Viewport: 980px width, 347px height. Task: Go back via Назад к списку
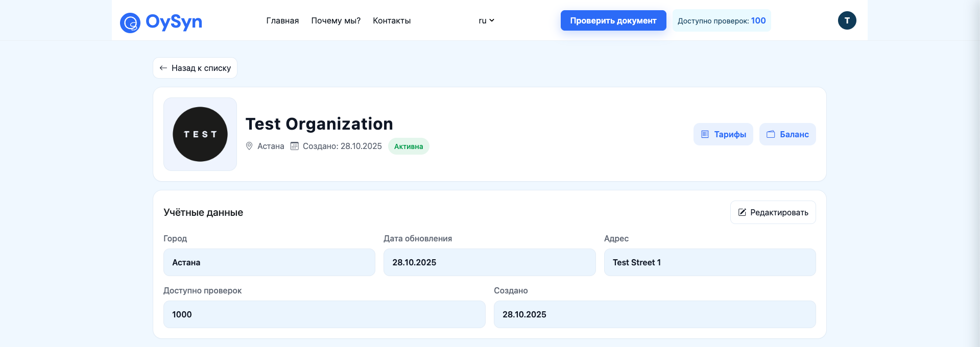tap(195, 68)
